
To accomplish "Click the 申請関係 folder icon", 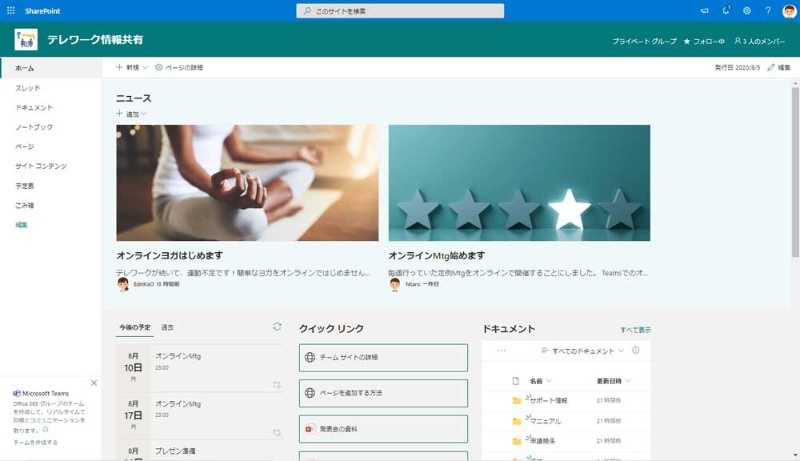I will [x=517, y=441].
